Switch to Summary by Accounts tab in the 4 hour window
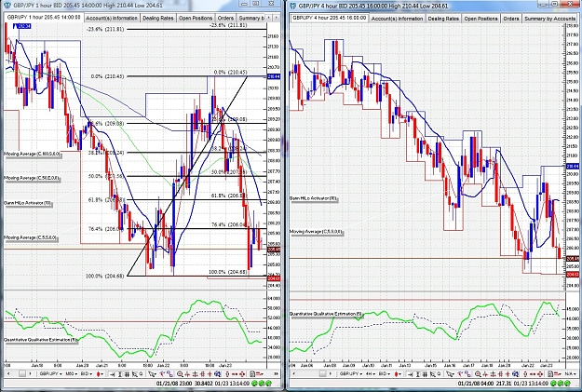Screen dimensions: 582x392 click(549, 19)
